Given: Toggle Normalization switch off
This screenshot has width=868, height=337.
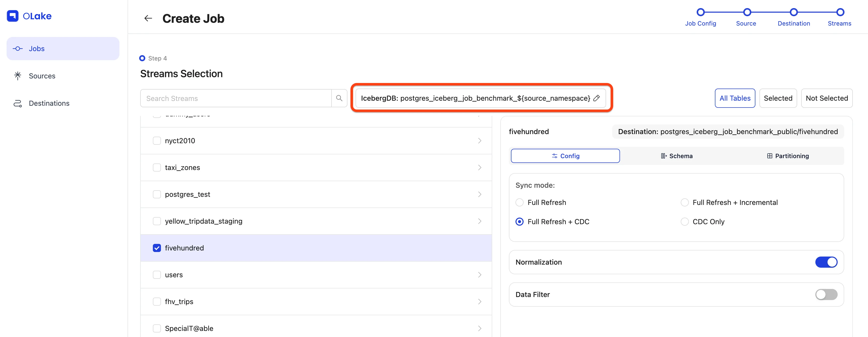Looking at the screenshot, I should pos(826,262).
